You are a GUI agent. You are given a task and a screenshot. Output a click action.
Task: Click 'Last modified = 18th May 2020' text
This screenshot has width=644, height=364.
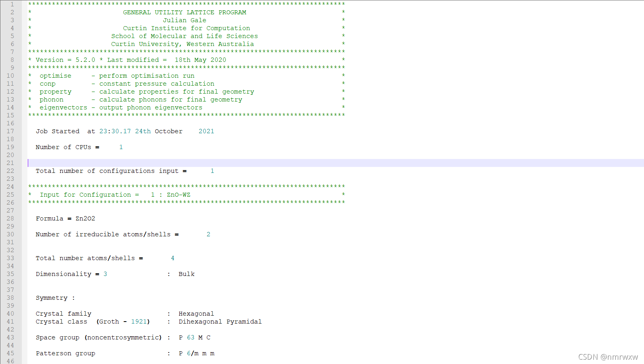tap(167, 60)
